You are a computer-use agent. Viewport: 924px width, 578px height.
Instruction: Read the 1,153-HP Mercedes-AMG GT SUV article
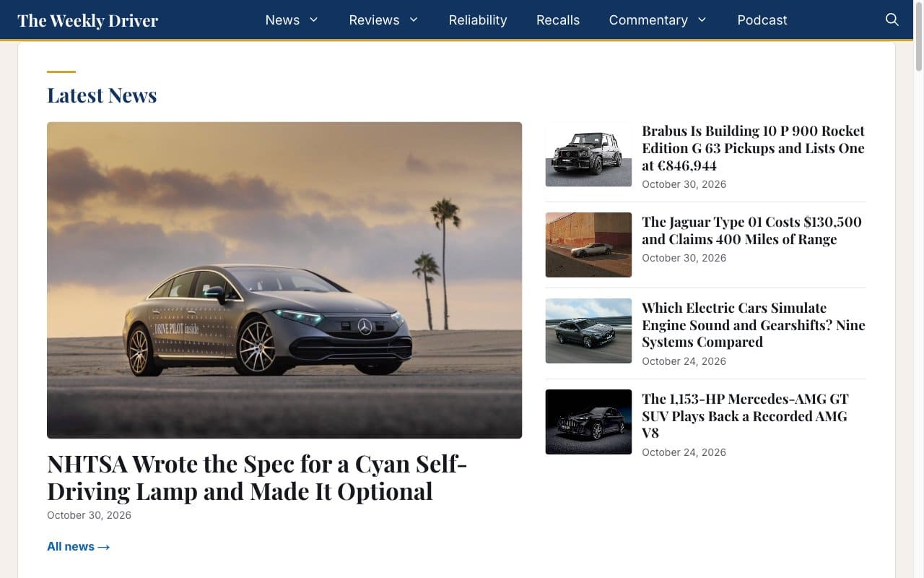point(745,416)
